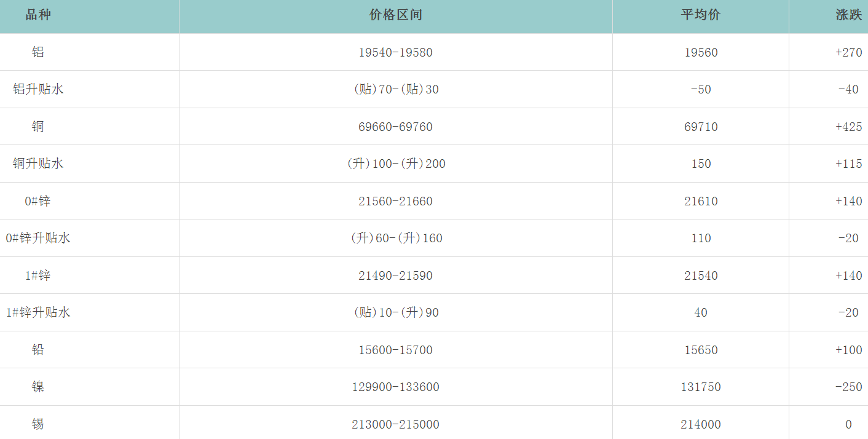
Task: Select the 铅 row label
Action: click(x=38, y=350)
